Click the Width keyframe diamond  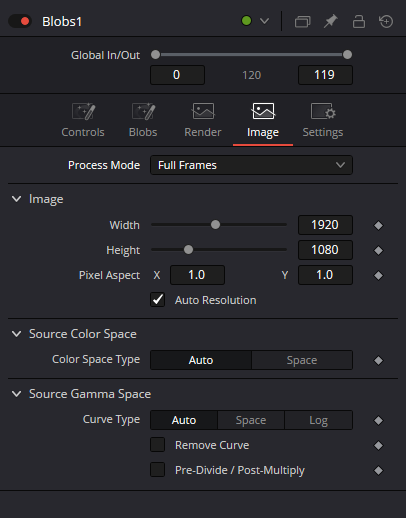click(378, 225)
